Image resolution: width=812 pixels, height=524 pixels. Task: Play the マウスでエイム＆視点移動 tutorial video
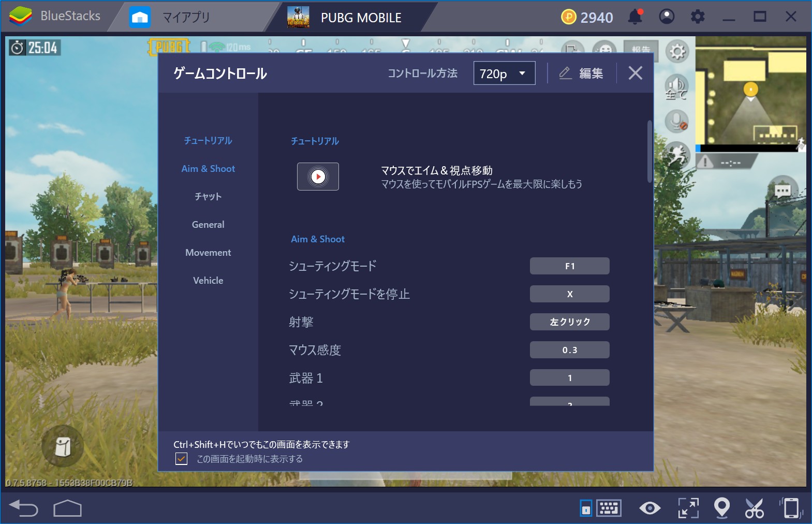click(318, 177)
